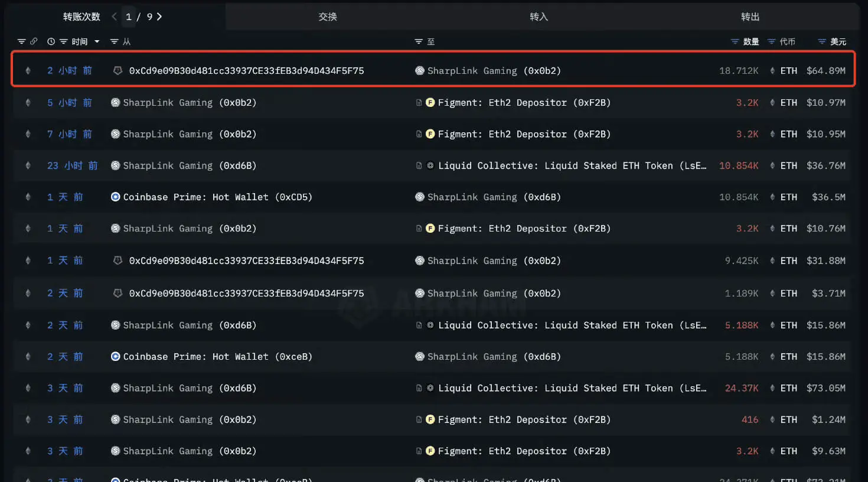Open the 时间 filter icon
This screenshot has height=482, width=868.
click(x=63, y=41)
